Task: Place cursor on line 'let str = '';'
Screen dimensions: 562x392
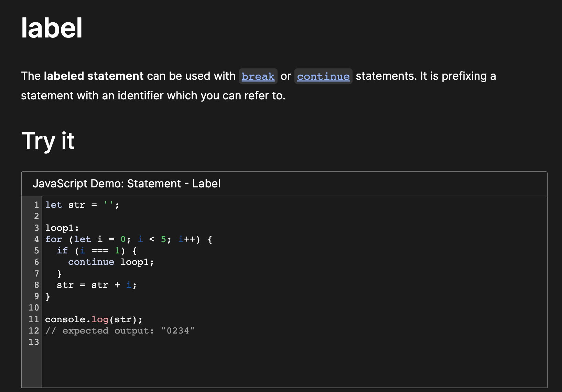Action: tap(82, 205)
